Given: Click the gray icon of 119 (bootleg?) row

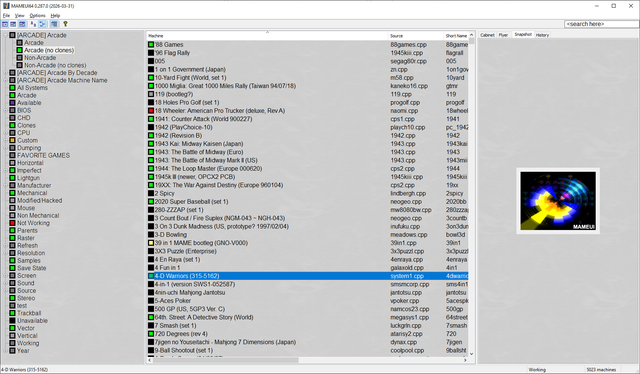Looking at the screenshot, I should [151, 94].
